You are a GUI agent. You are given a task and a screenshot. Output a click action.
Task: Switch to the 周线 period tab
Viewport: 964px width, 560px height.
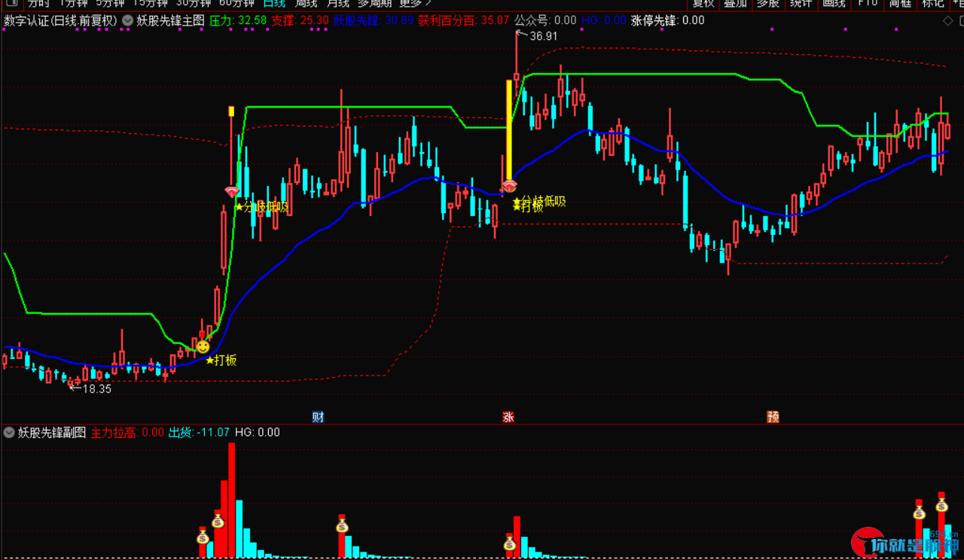coord(307,3)
